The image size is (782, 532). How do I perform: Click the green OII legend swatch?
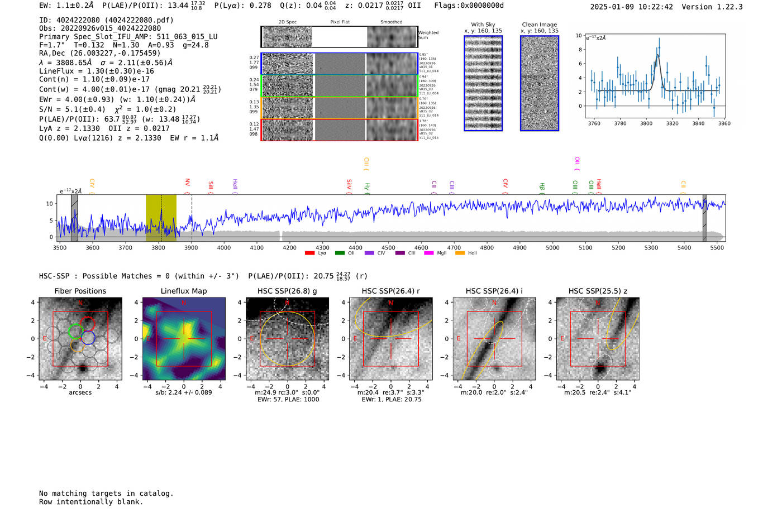(340, 253)
